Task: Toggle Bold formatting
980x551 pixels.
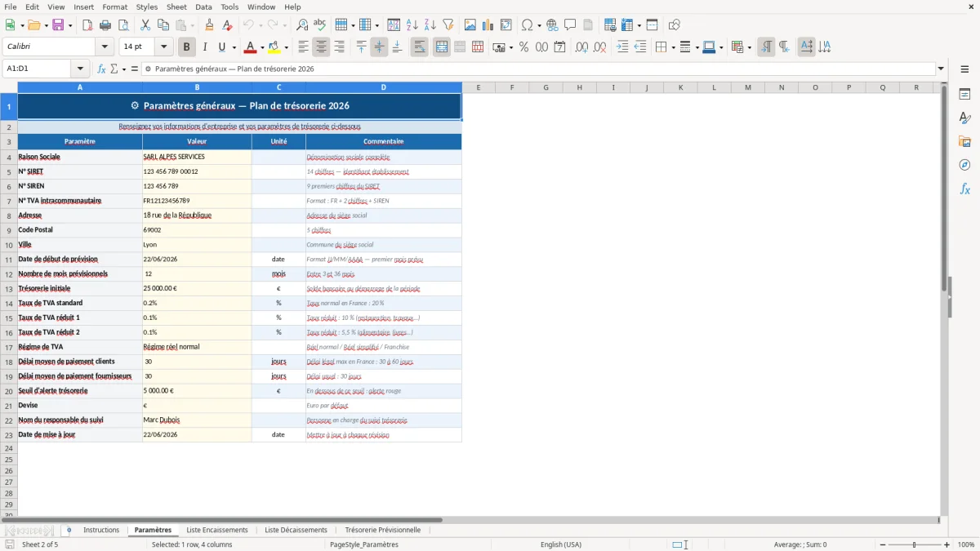Action: tap(186, 47)
